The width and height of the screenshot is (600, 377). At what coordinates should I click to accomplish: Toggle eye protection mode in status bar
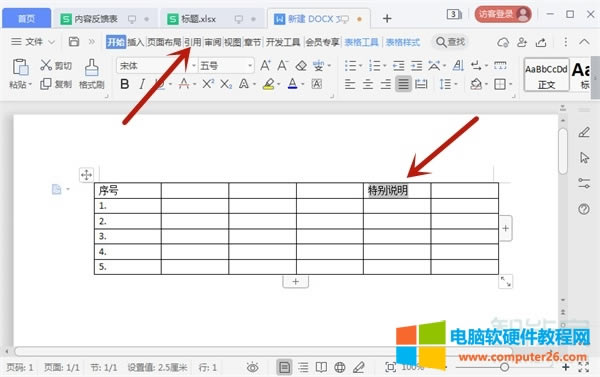tap(253, 368)
